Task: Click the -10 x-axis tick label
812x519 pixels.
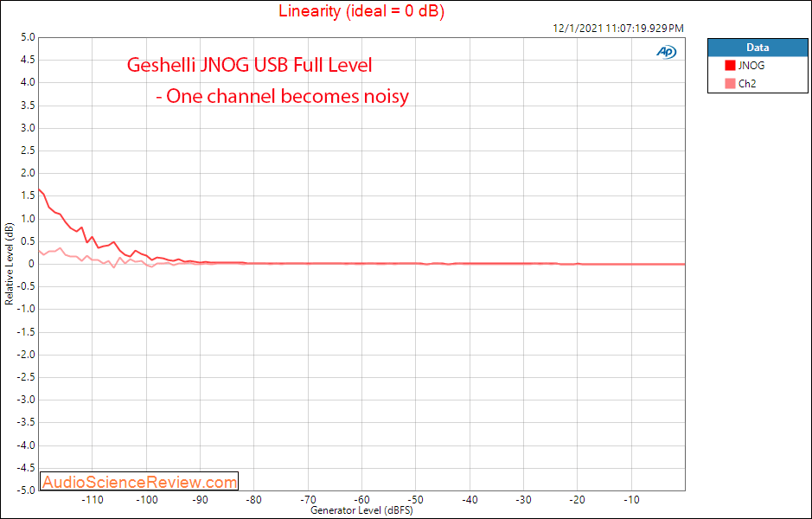Action: coord(630,500)
